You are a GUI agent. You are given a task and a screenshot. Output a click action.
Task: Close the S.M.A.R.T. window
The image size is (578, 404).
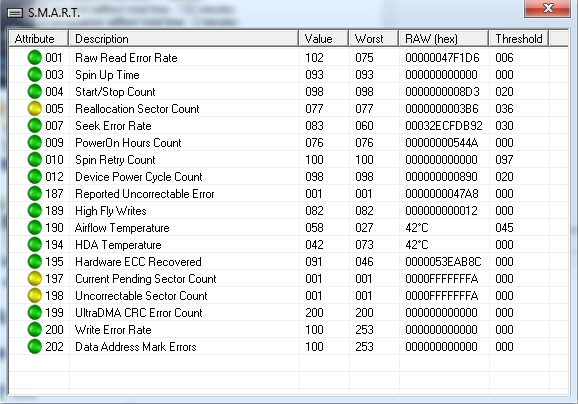pyautogui.click(x=548, y=8)
